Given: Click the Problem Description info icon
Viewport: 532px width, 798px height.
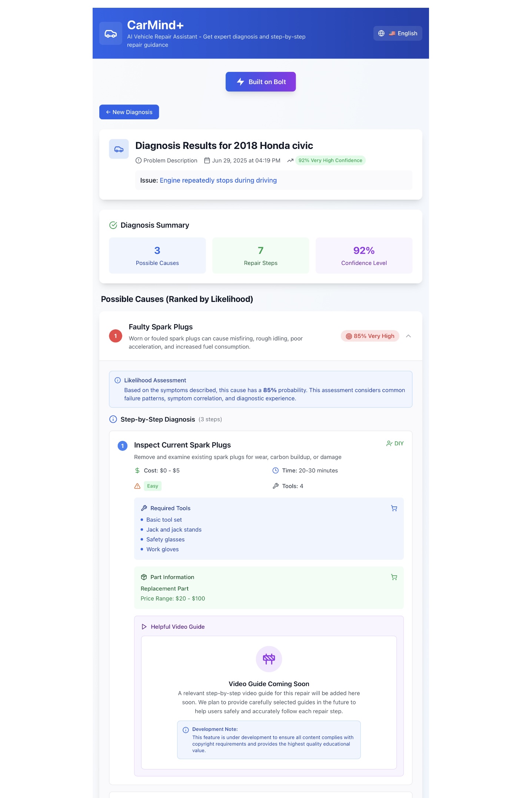Looking at the screenshot, I should tap(139, 160).
